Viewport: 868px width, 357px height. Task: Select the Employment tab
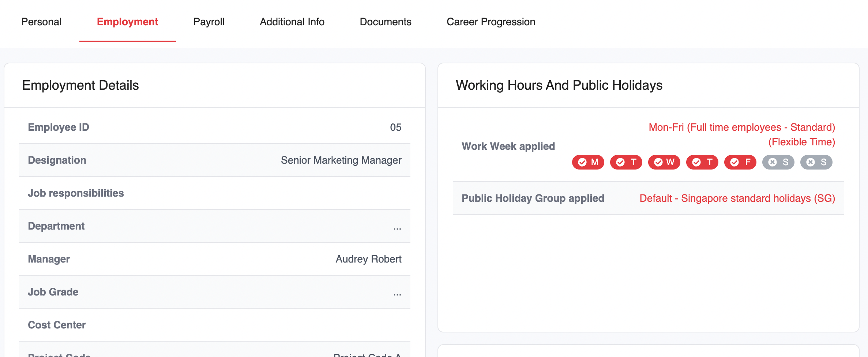pyautogui.click(x=127, y=22)
